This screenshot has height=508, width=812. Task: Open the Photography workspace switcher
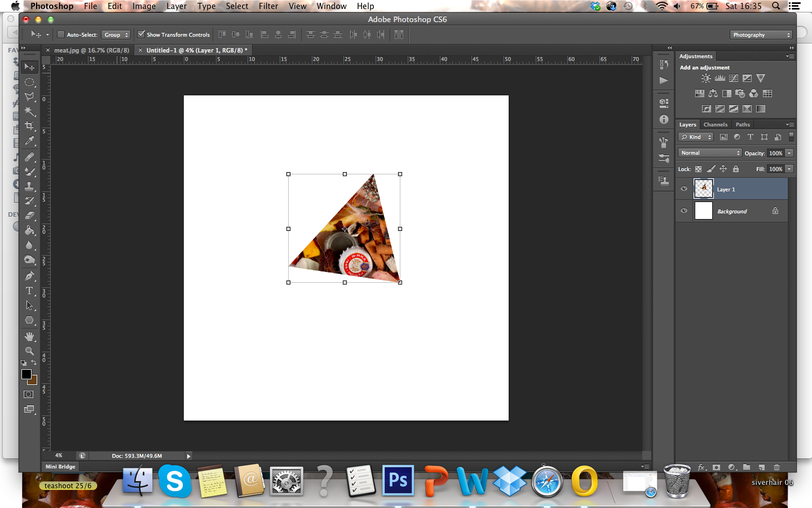[761, 34]
